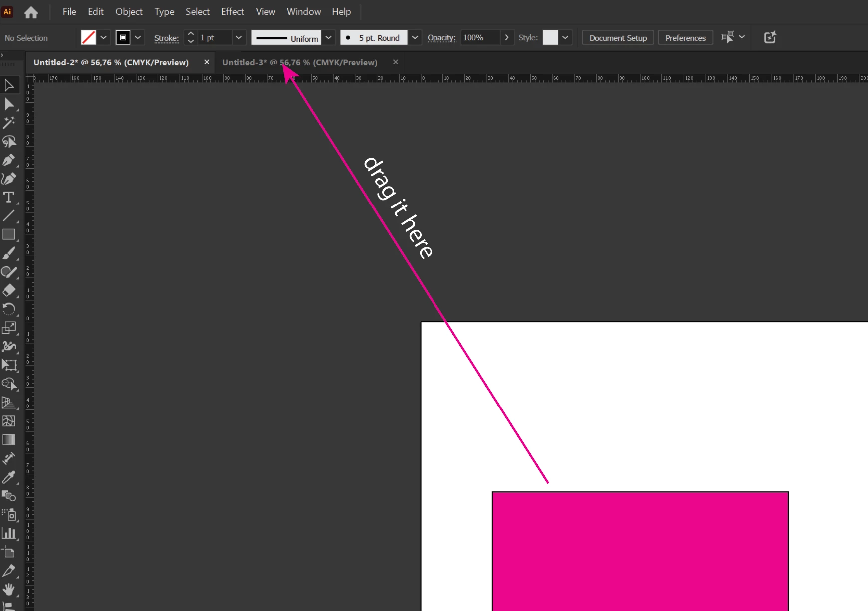Viewport: 868px width, 611px height.
Task: Select the Blend tool
Action: (9, 496)
